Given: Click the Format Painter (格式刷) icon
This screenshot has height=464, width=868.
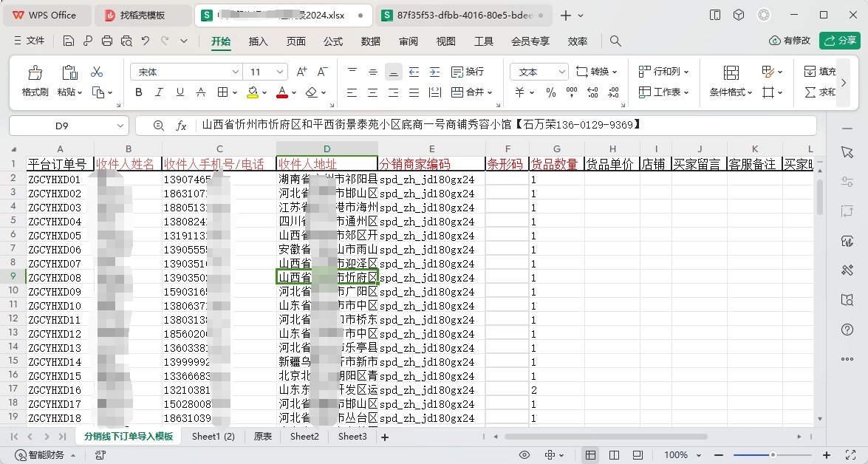Looking at the screenshot, I should (35, 73).
